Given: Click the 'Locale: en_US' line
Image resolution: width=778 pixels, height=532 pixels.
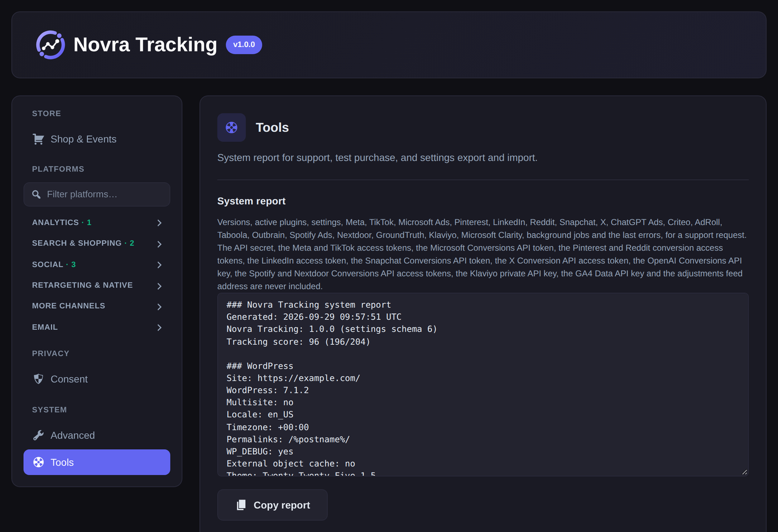Looking at the screenshot, I should (x=260, y=415).
